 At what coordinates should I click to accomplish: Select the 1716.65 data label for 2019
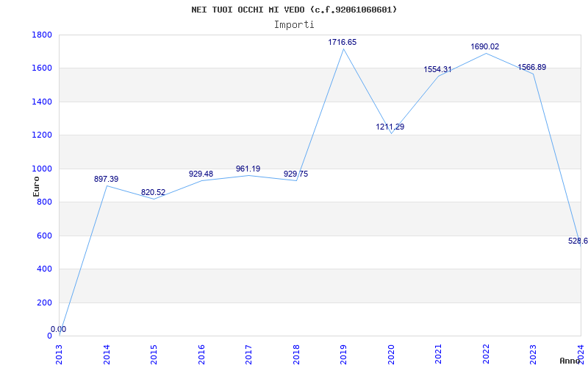(x=343, y=42)
